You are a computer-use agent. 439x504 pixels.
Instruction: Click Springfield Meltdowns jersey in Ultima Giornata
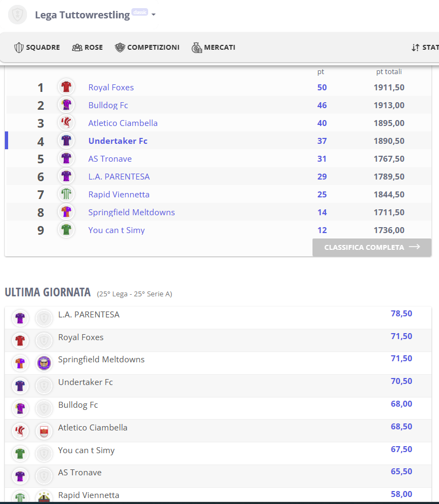pyautogui.click(x=20, y=363)
